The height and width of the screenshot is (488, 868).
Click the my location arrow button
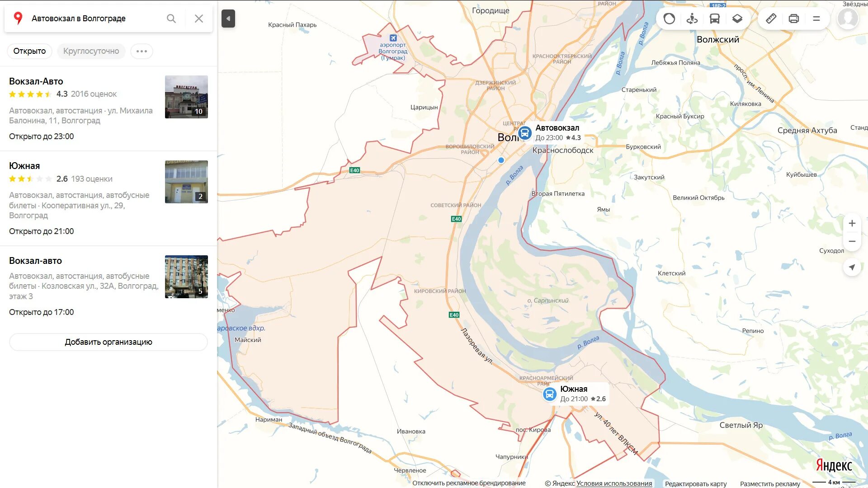coord(852,267)
